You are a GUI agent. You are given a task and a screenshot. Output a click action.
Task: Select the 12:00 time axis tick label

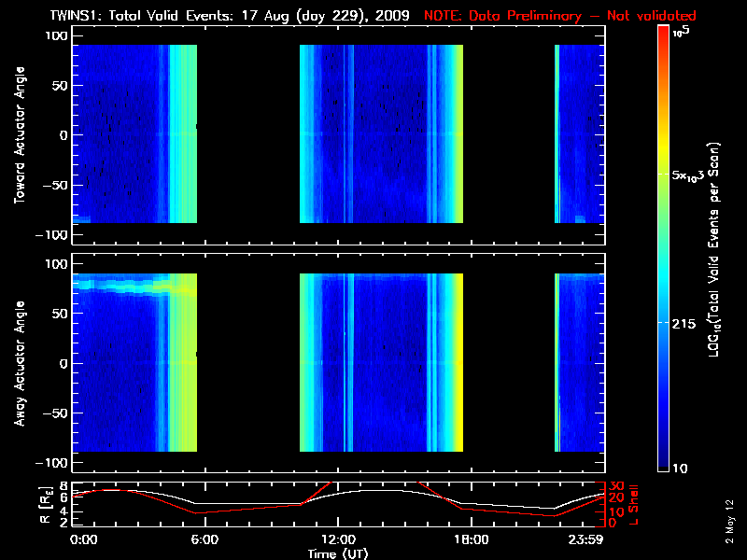tap(337, 539)
